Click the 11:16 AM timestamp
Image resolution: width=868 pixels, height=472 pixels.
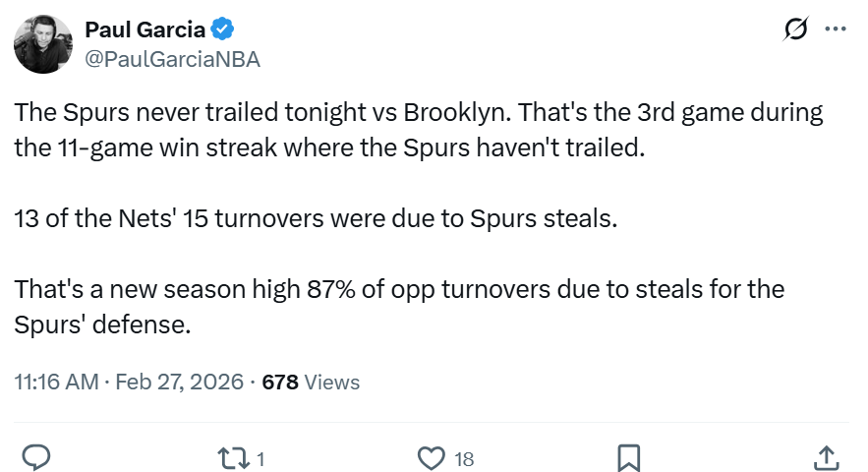tap(56, 382)
